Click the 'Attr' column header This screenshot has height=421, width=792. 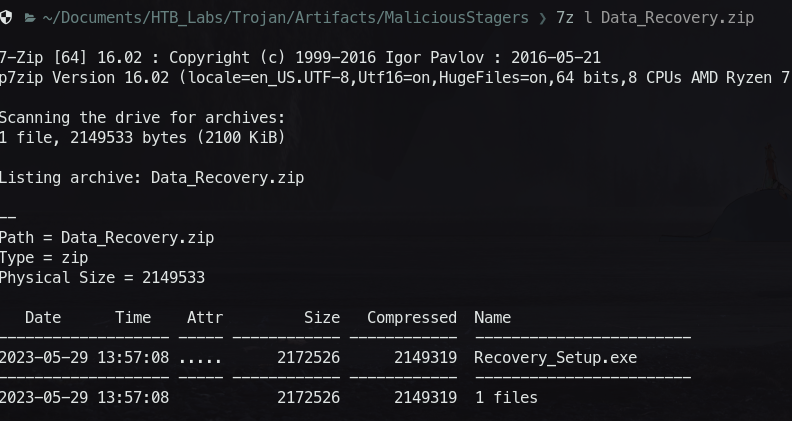click(x=204, y=318)
